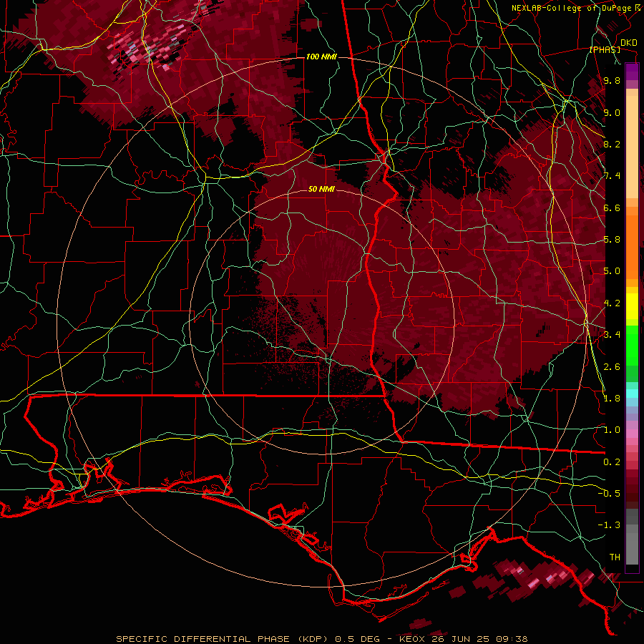This screenshot has width=644, height=644.
Task: Select the -1.3 color scale value
Action: pyautogui.click(x=609, y=525)
